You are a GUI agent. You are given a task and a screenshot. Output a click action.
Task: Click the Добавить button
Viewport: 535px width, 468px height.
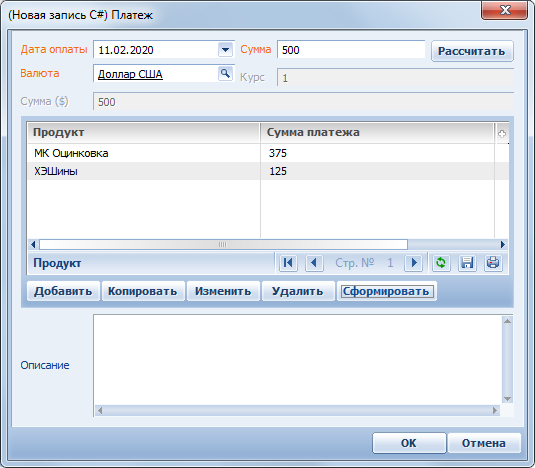click(63, 291)
